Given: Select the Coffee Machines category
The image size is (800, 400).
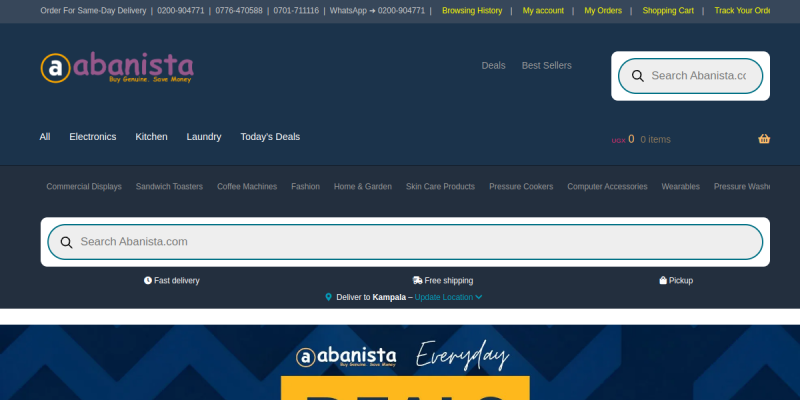Looking at the screenshot, I should (247, 187).
